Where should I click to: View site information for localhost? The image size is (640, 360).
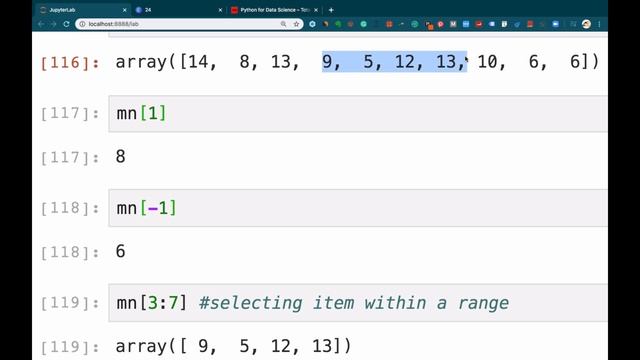pyautogui.click(x=82, y=24)
